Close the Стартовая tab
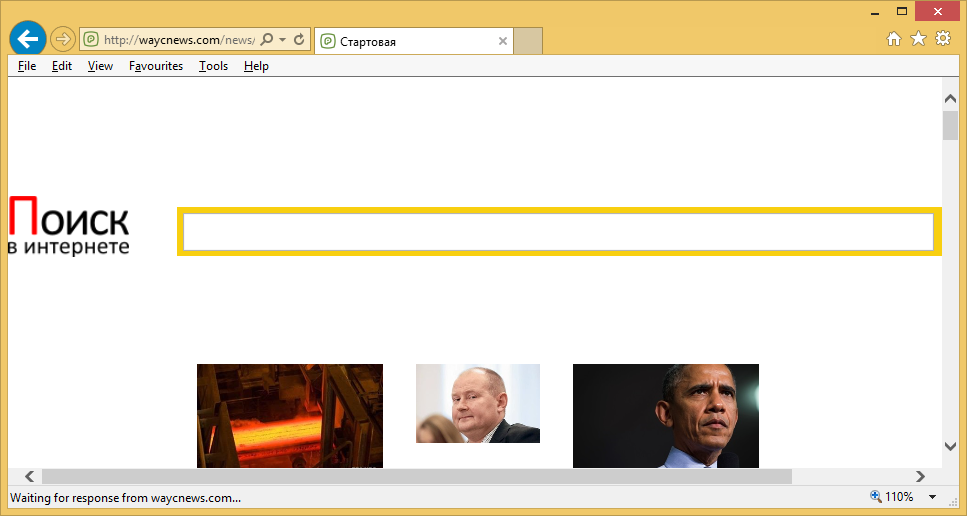The width and height of the screenshot is (967, 516). 502,41
